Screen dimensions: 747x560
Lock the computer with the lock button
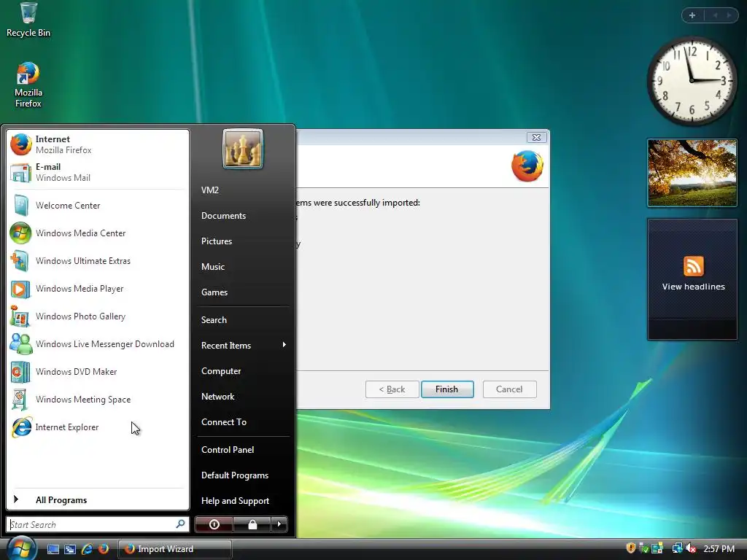click(x=252, y=524)
